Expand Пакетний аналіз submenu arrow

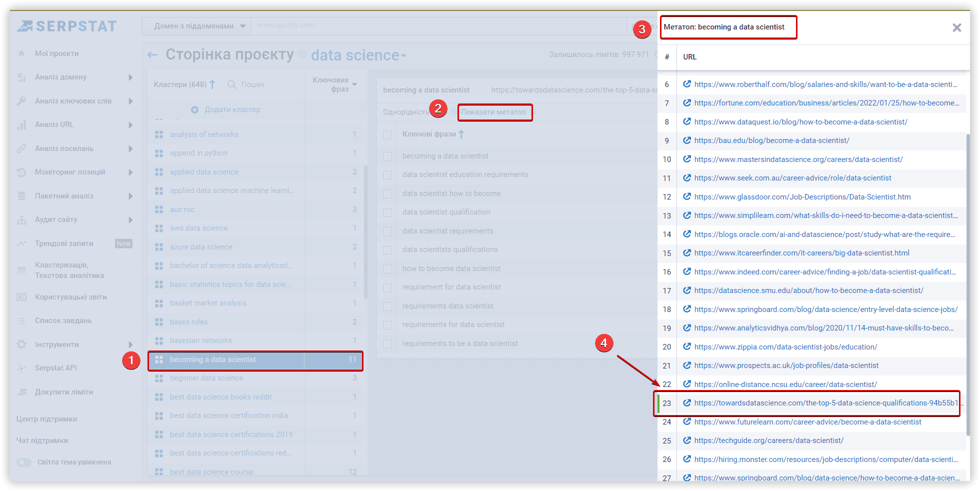(x=130, y=196)
